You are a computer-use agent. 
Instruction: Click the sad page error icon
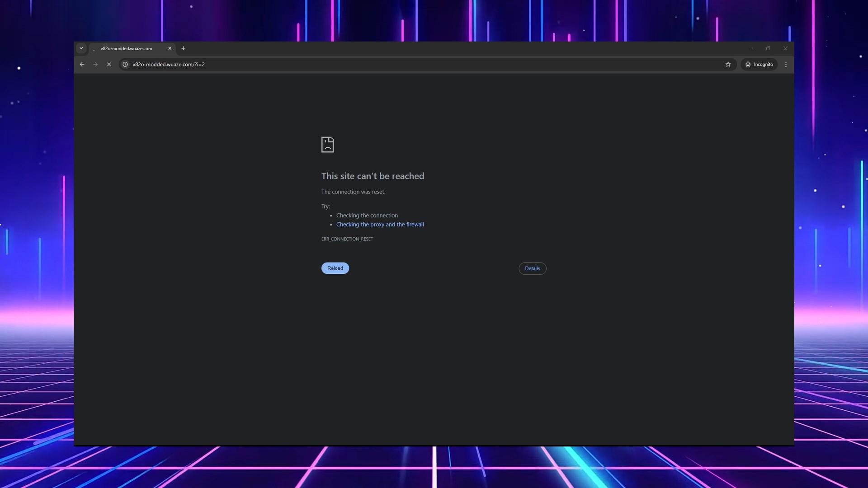327,145
